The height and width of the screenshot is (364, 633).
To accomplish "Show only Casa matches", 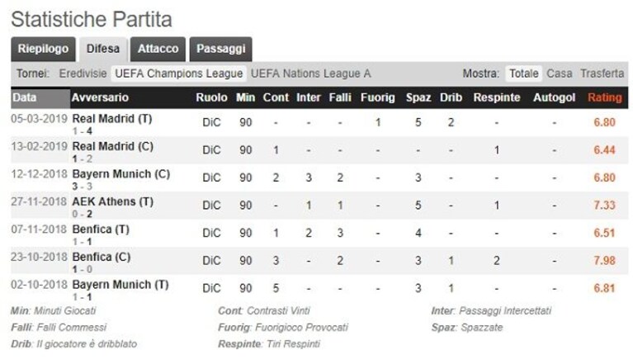I will pos(559,73).
